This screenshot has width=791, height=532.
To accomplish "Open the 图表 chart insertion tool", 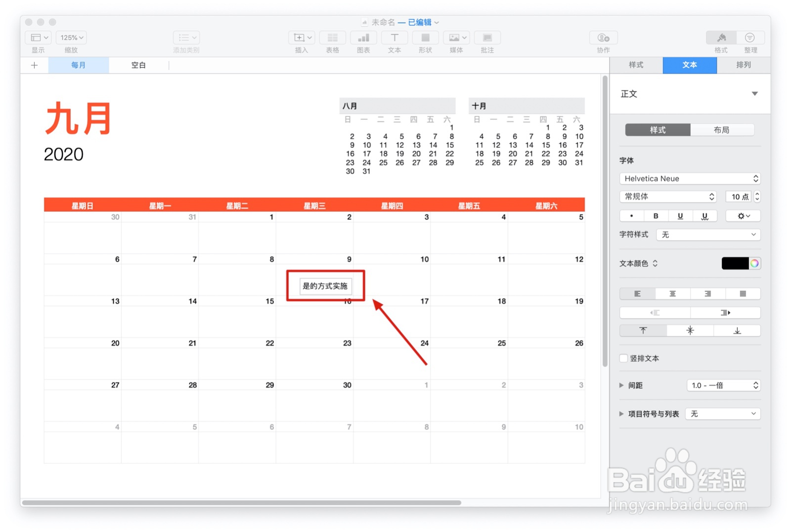I will tap(363, 38).
